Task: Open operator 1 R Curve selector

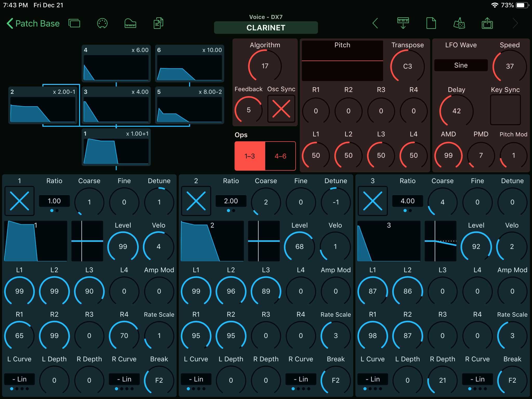Action: pyautogui.click(x=124, y=379)
